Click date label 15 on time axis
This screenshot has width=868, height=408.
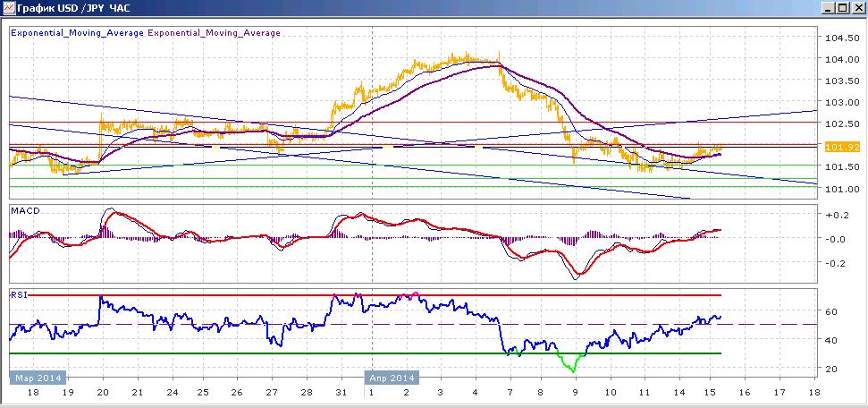pos(711,393)
